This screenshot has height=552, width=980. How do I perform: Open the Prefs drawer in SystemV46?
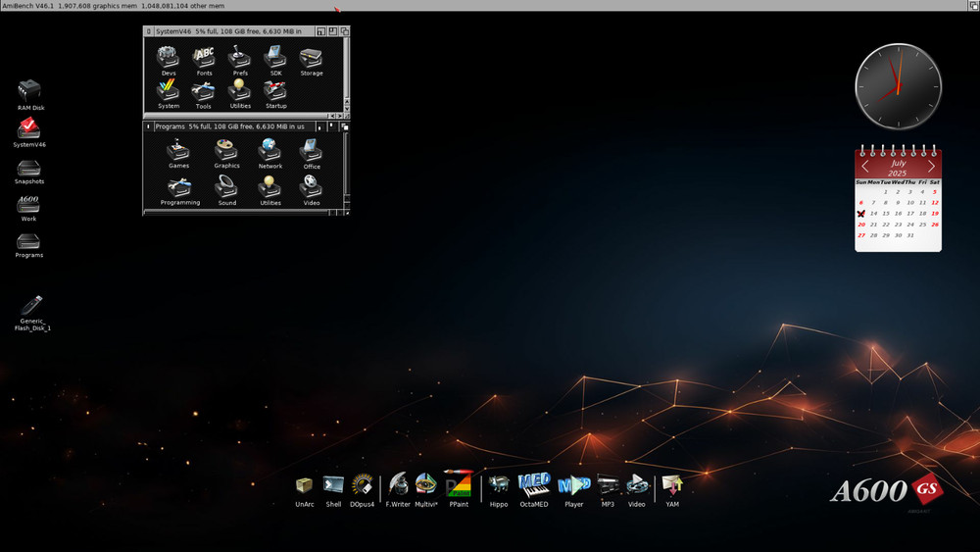point(239,57)
